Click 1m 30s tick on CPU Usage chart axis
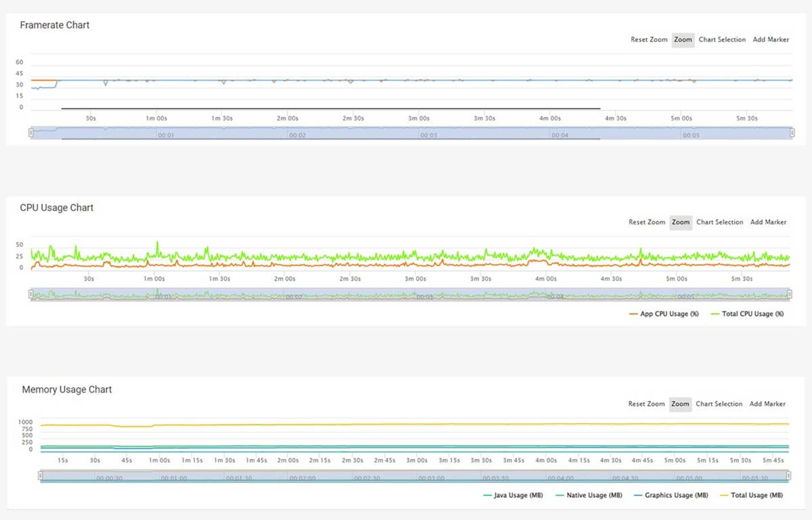The width and height of the screenshot is (812, 520). click(219, 279)
